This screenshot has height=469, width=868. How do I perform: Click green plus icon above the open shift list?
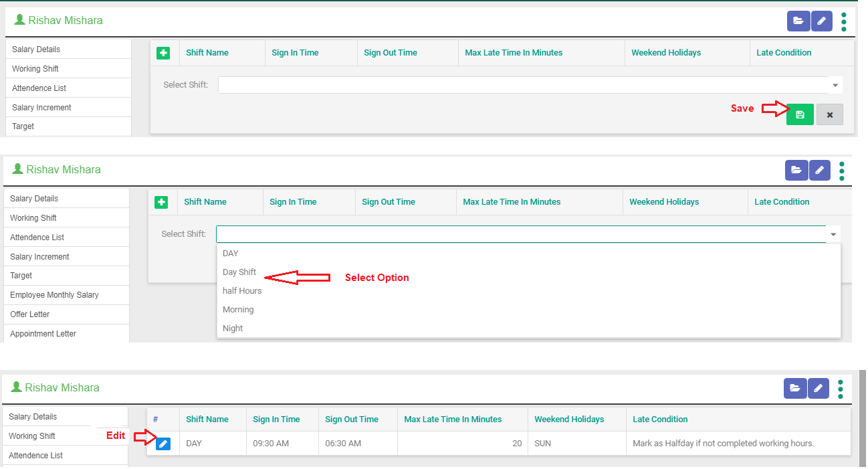point(161,202)
